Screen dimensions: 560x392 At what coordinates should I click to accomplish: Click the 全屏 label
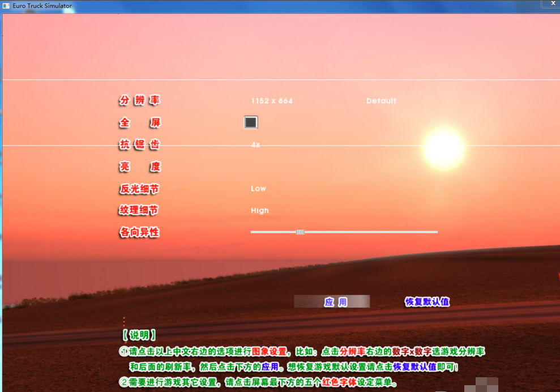point(139,122)
